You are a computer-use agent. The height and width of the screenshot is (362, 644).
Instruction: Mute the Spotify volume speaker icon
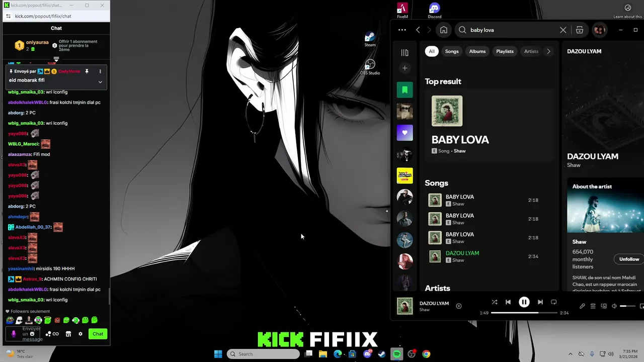tap(614, 306)
